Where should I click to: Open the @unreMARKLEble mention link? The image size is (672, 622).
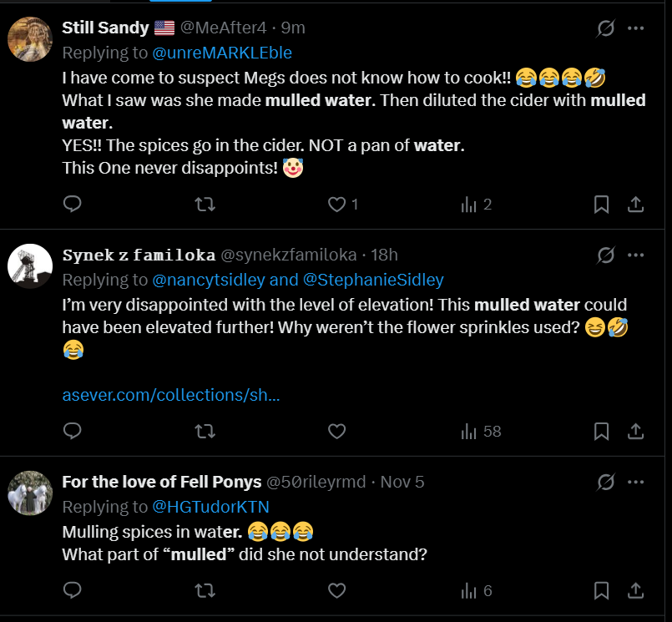click(x=222, y=53)
